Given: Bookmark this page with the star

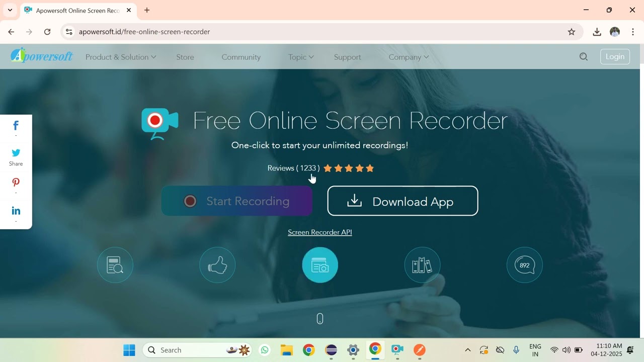Looking at the screenshot, I should coord(572,32).
